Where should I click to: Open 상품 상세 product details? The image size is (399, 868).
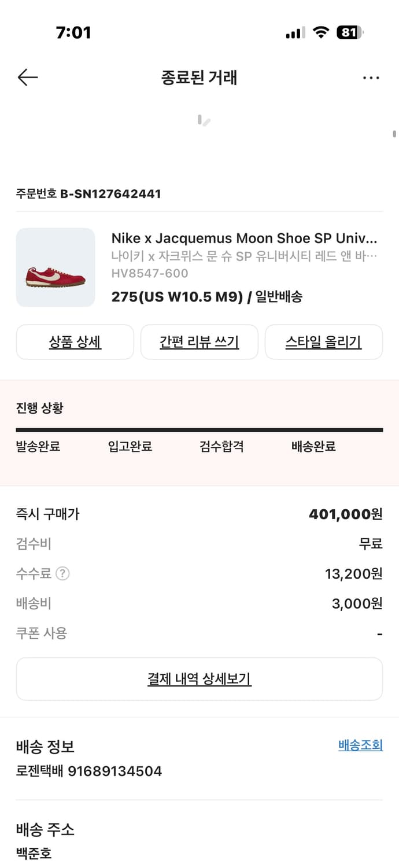75,342
